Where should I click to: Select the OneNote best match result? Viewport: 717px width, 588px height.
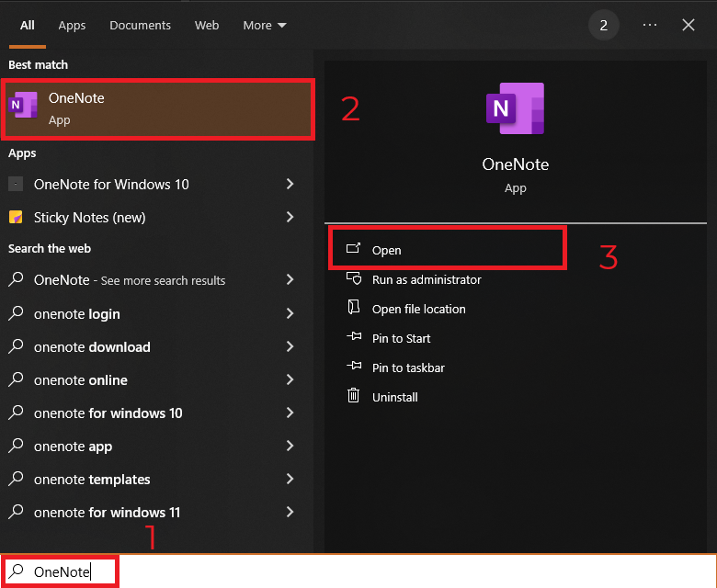tap(158, 109)
